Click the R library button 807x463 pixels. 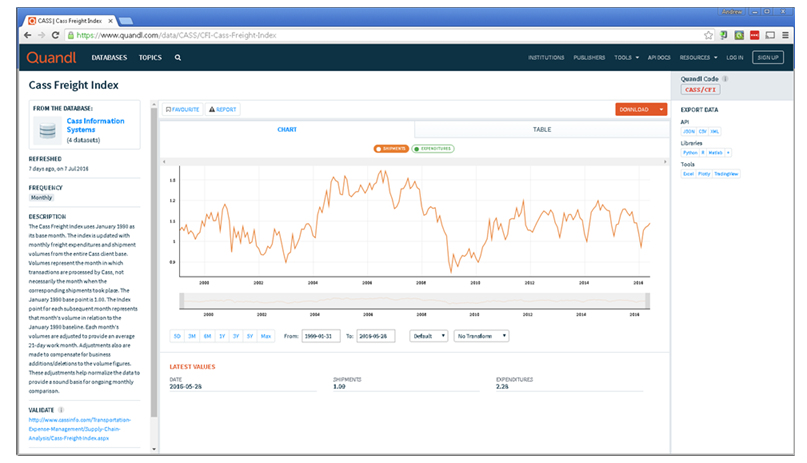(703, 153)
